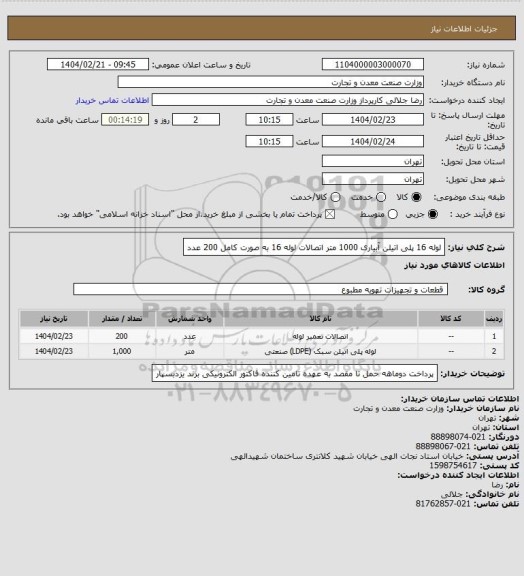Click the days remaining field showing 2

(196, 120)
